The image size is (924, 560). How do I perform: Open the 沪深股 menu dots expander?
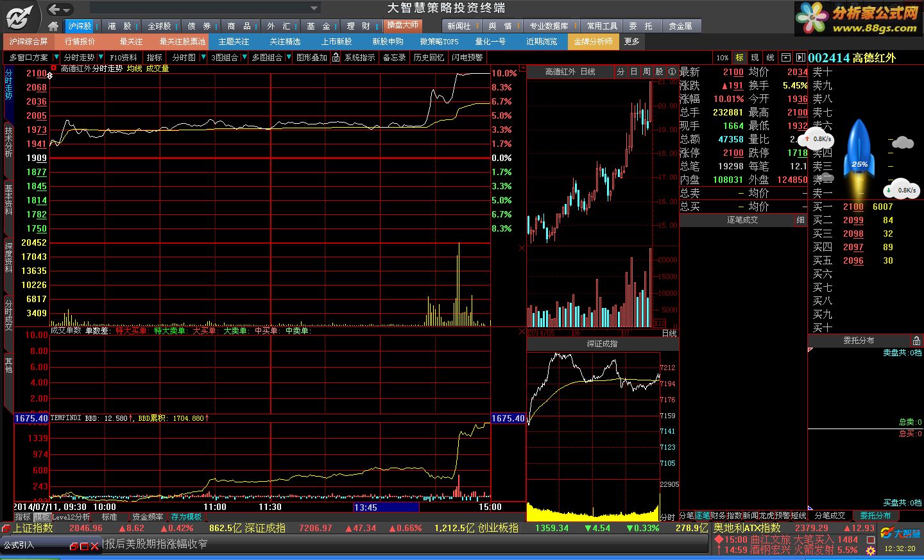tap(96, 26)
